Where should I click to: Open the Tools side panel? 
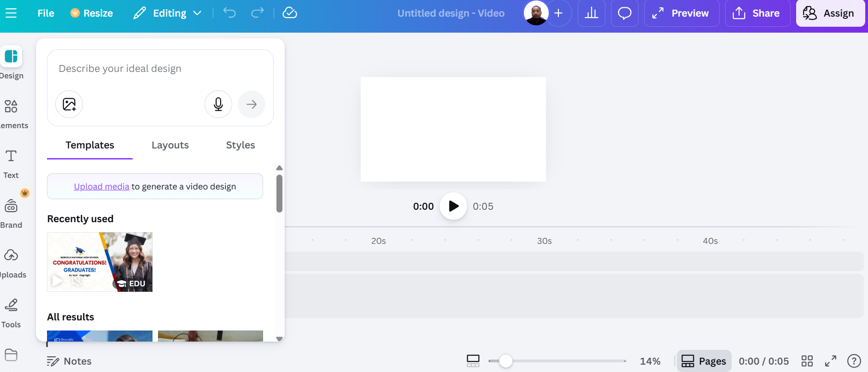(x=11, y=313)
